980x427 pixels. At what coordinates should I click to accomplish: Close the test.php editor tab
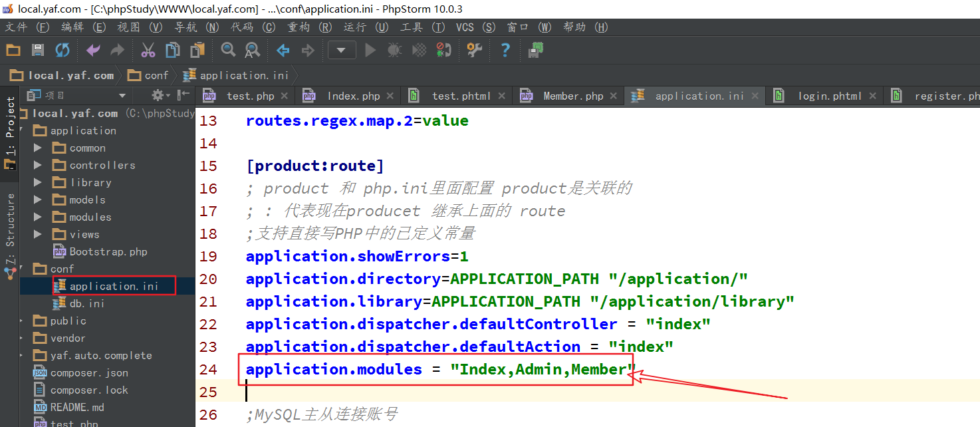284,96
